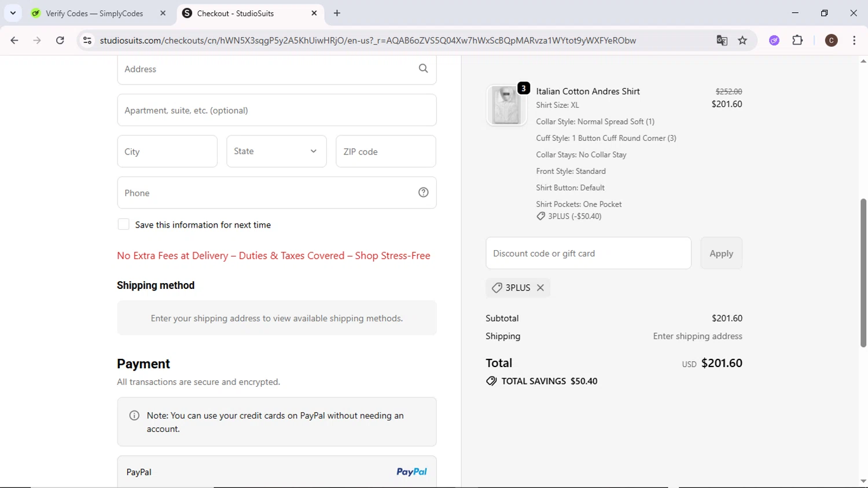
Task: Click the info icon in PayPal note
Action: coord(134,416)
